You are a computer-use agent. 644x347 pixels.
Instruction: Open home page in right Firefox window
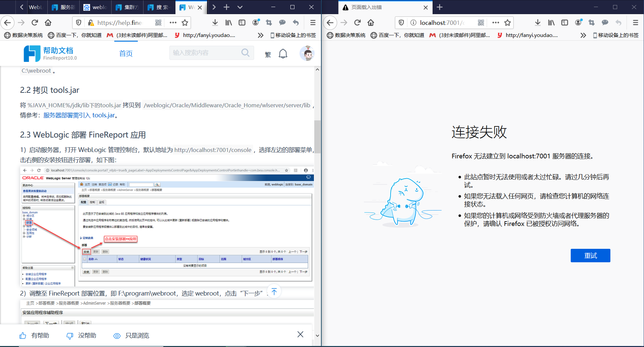pos(371,23)
